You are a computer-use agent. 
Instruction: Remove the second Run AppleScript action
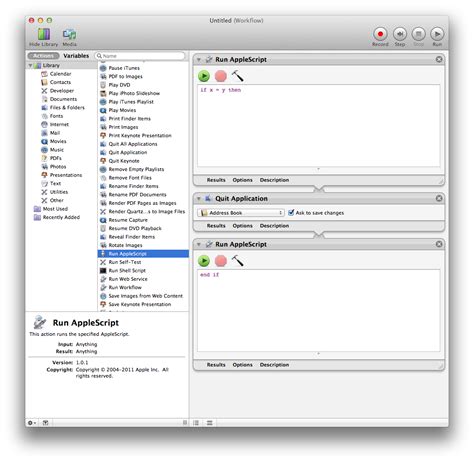pos(439,244)
